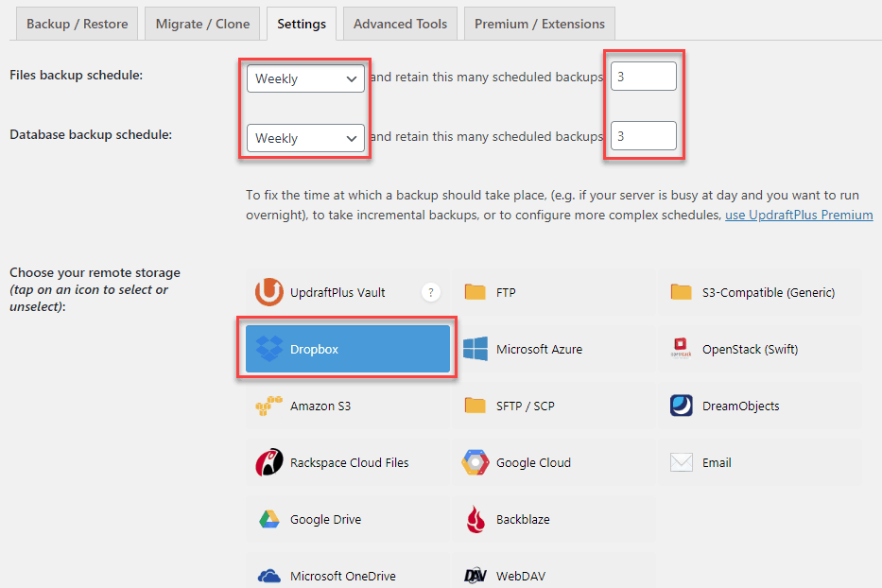Unselect the highlighted Dropbox storage tile
The width and height of the screenshot is (882, 588).
click(x=348, y=349)
